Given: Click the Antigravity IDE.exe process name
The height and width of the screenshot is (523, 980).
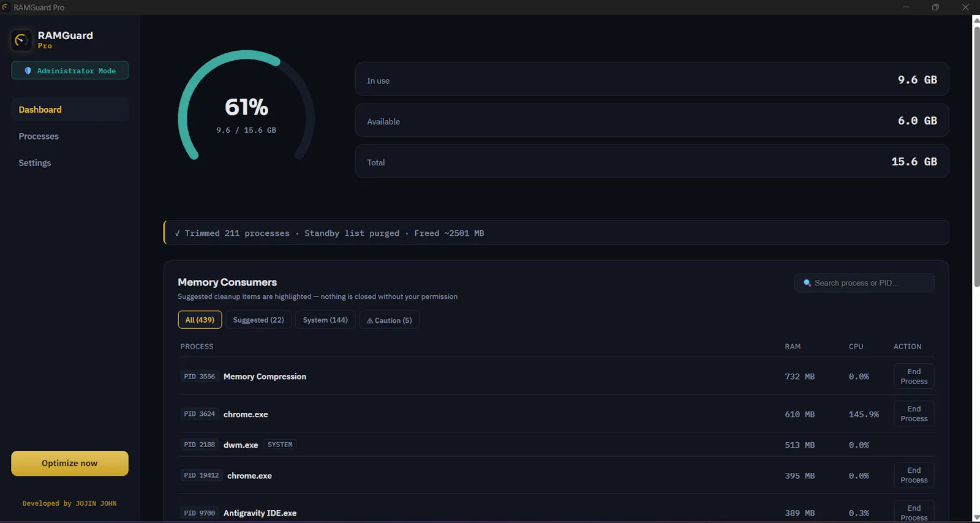Looking at the screenshot, I should pyautogui.click(x=260, y=513).
